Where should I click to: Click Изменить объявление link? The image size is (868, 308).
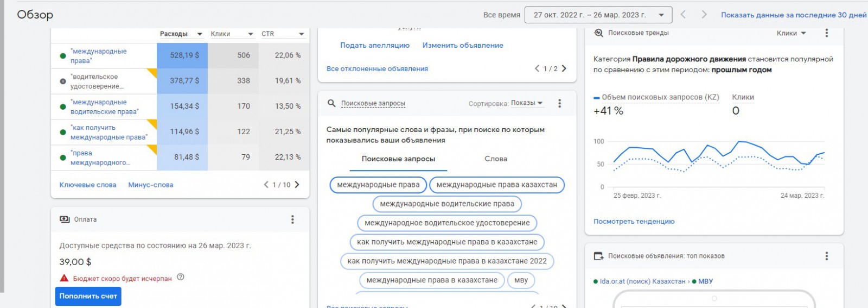click(463, 46)
